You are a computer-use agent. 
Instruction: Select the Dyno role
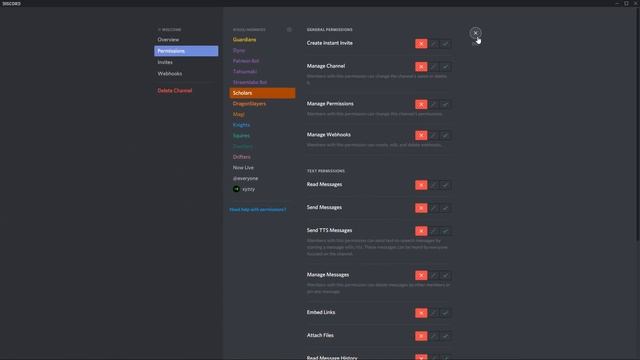coord(262,51)
